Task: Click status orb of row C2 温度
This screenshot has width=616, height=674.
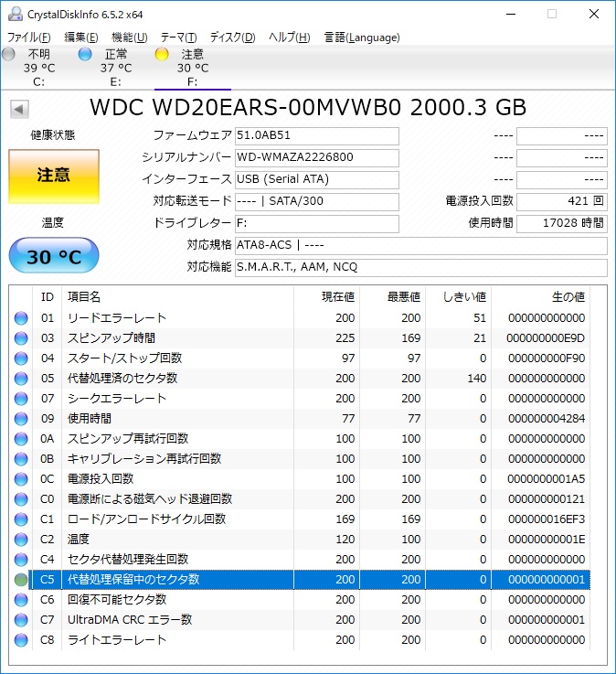Action: pos(21,540)
